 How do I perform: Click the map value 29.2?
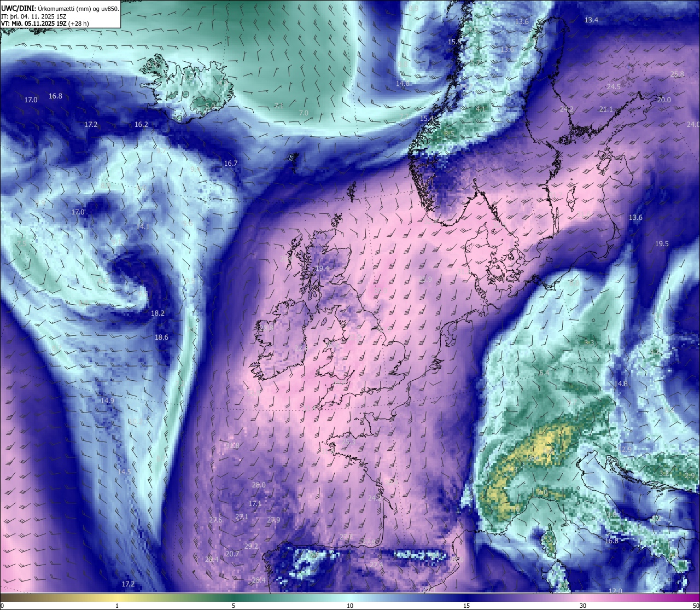pyautogui.click(x=252, y=547)
